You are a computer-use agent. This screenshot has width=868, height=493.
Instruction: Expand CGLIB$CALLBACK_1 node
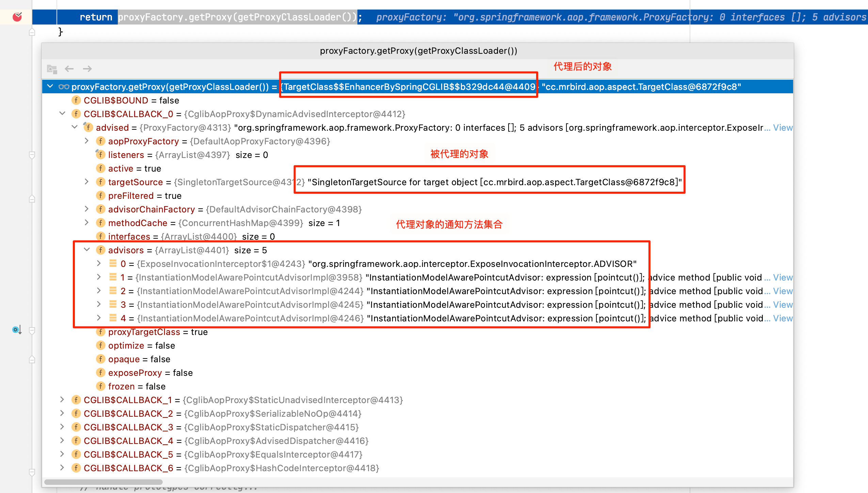[62, 400]
